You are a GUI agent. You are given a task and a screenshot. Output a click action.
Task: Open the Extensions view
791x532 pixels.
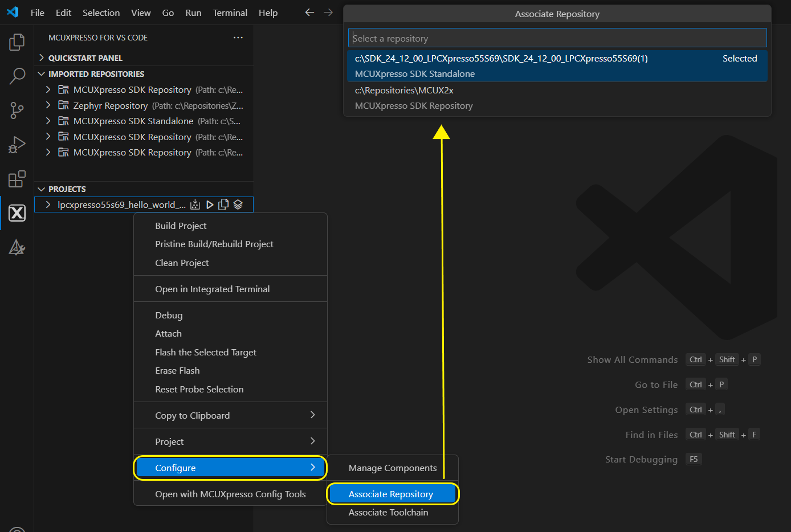pos(17,179)
